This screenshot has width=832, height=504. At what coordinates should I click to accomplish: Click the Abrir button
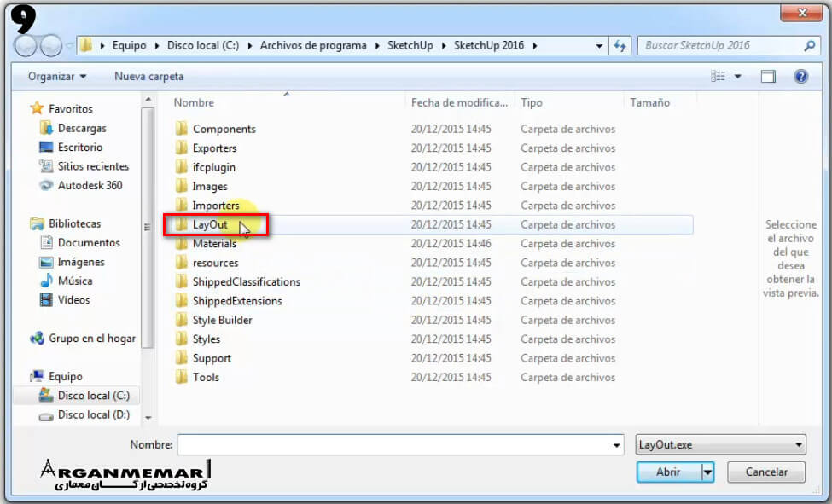pos(668,472)
